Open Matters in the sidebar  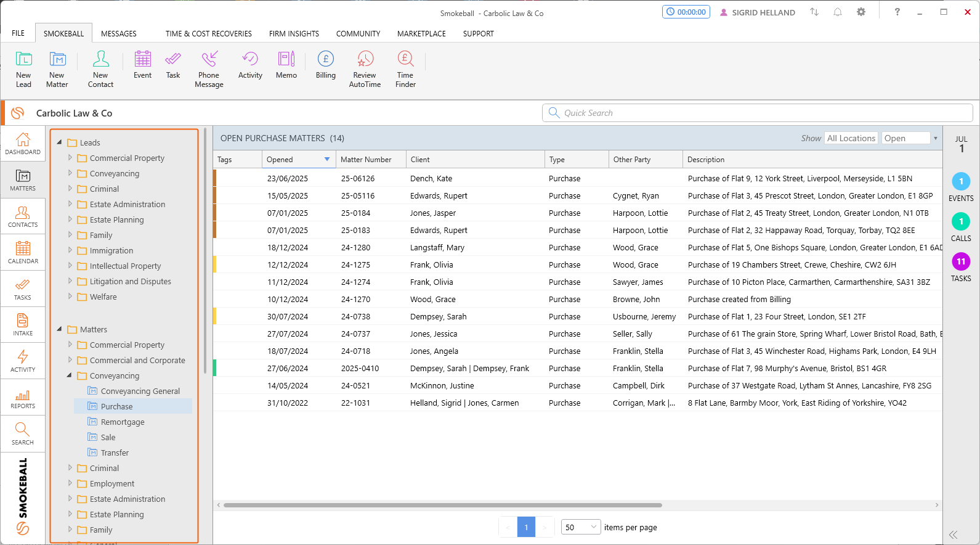(x=23, y=180)
